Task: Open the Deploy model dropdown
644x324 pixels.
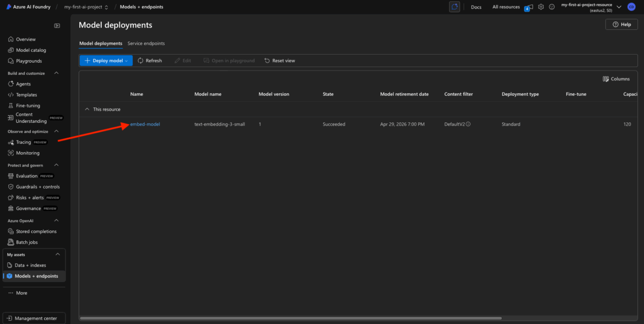Action: pyautogui.click(x=106, y=61)
